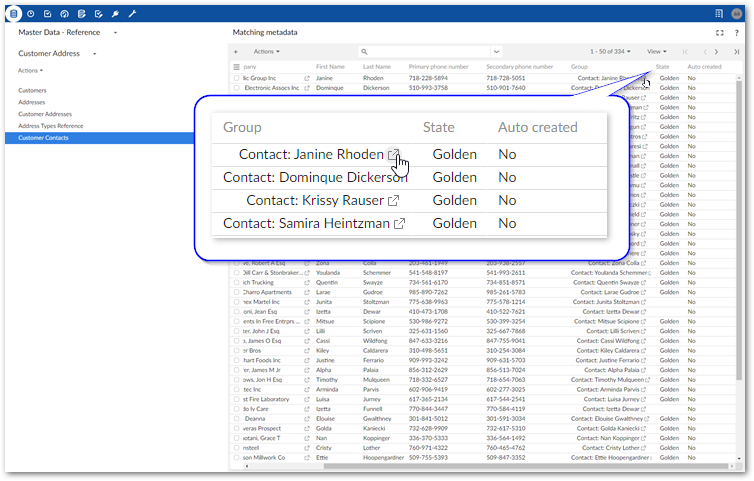Click the plug icon in top bar

tap(115, 14)
